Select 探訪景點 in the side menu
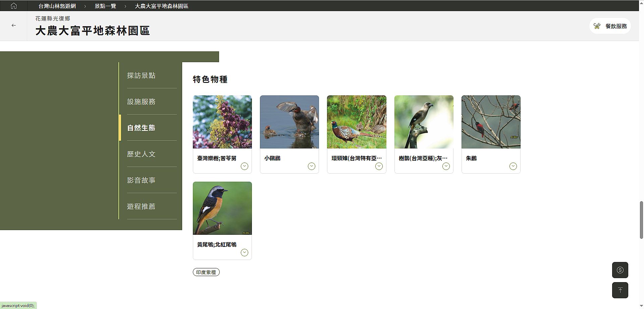 point(141,76)
